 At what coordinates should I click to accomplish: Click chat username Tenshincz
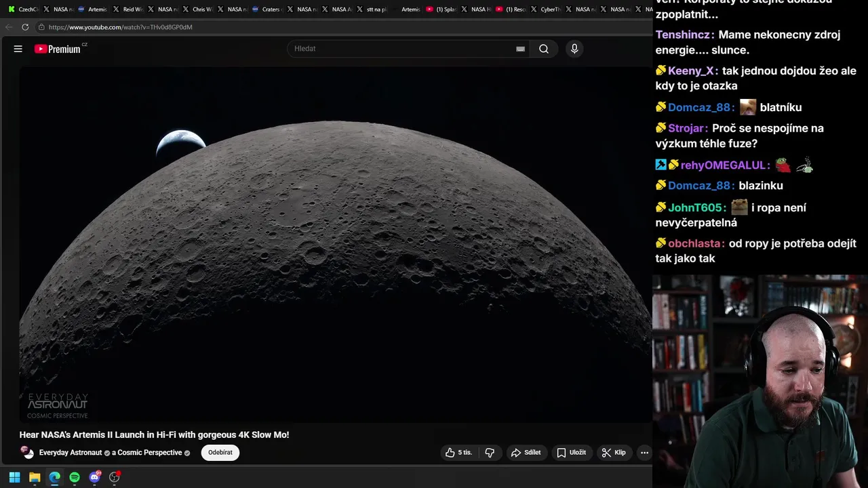(685, 35)
